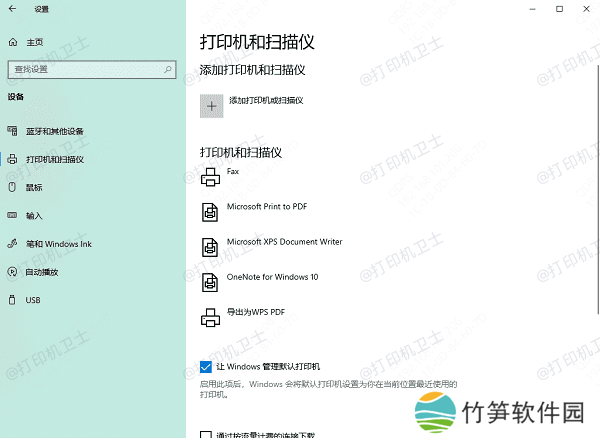Select Microsoft Print to PDF entry
This screenshot has height=438, width=600.
[267, 207]
